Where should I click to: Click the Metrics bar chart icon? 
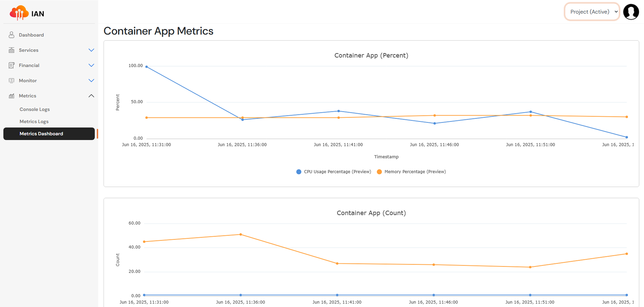(11, 96)
